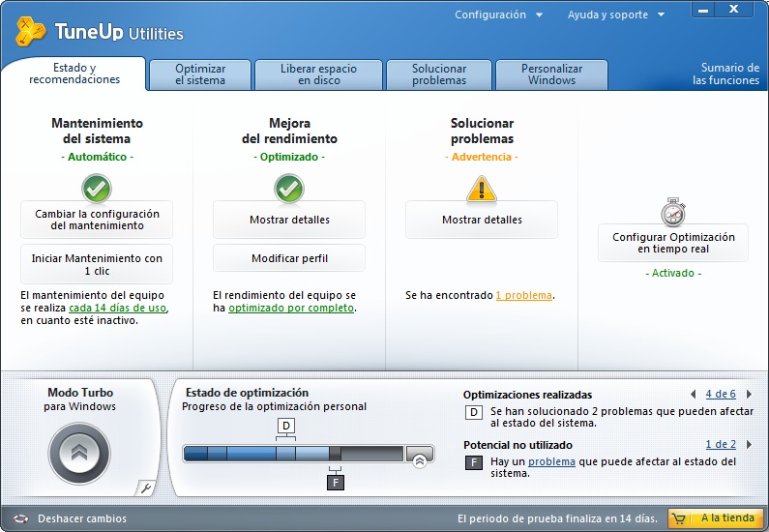The height and width of the screenshot is (532, 769).
Task: Click Mostrar detalles under Solucionar problemas
Action: pos(482,220)
